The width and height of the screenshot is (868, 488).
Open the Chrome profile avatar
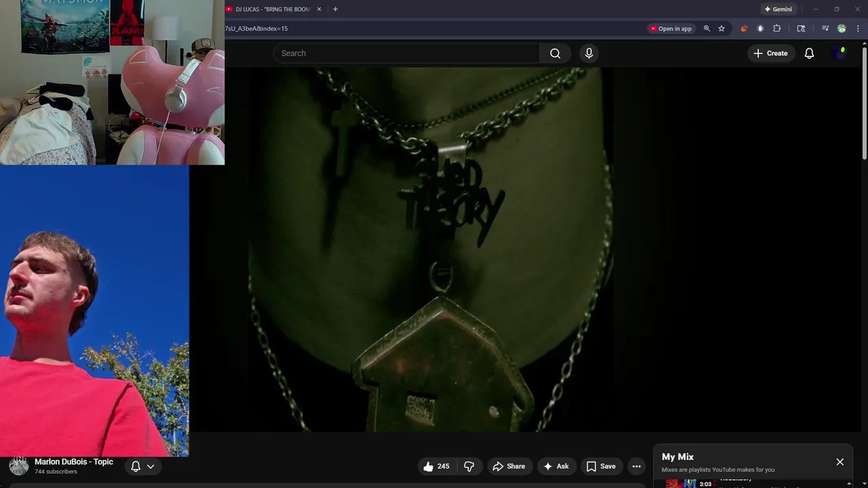pos(842,28)
